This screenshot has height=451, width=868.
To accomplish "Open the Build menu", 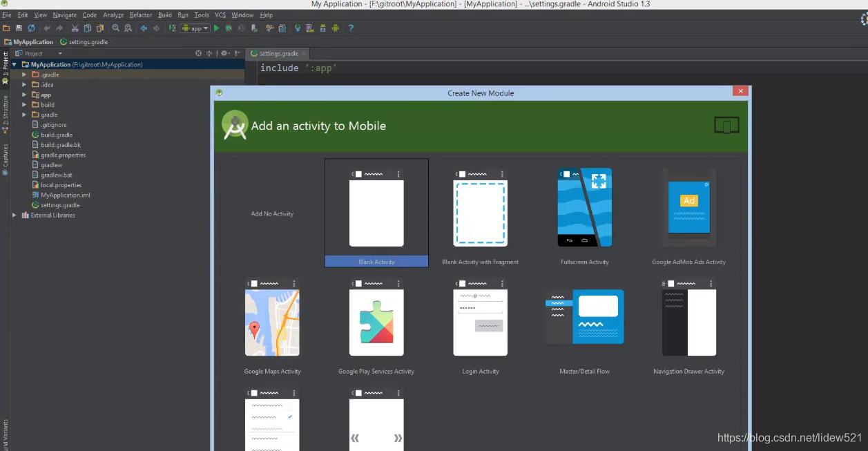I will (164, 15).
